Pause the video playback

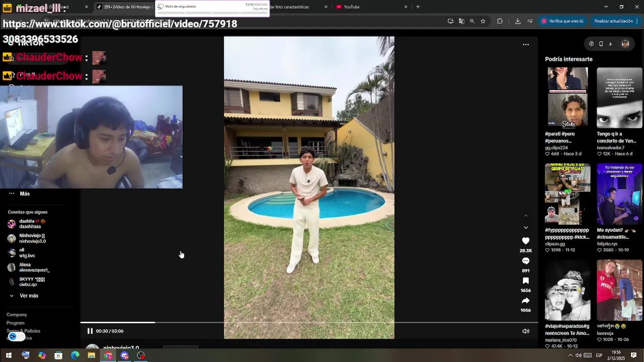(x=90, y=331)
